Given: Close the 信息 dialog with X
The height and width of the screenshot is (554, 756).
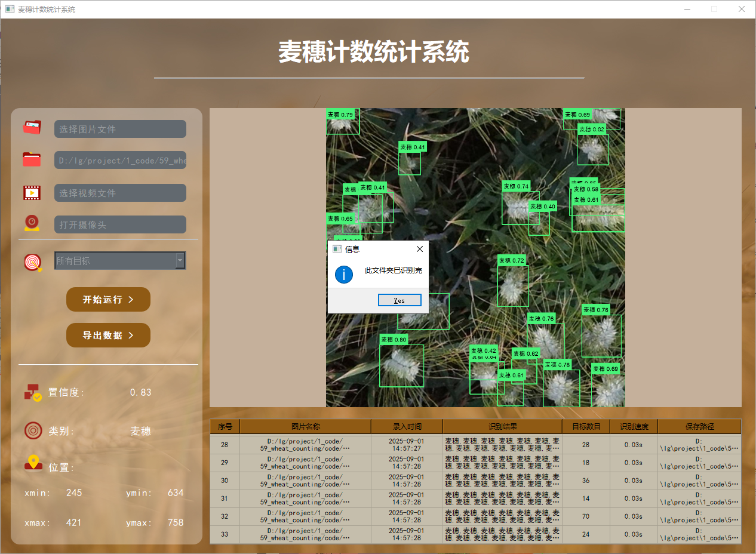Looking at the screenshot, I should click(419, 249).
